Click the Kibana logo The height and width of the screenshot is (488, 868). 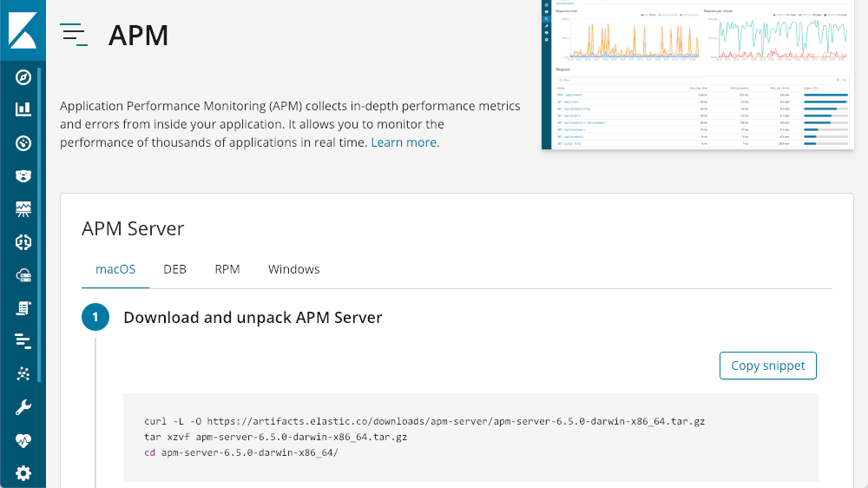tap(23, 30)
